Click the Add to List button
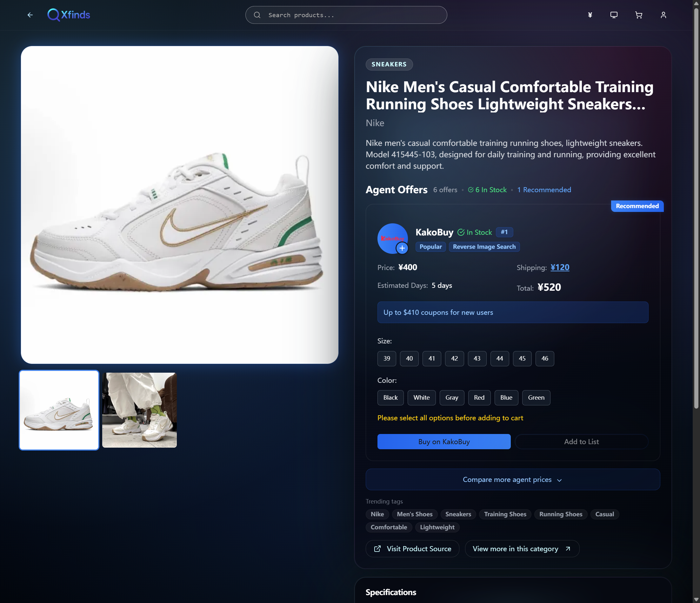 [581, 441]
